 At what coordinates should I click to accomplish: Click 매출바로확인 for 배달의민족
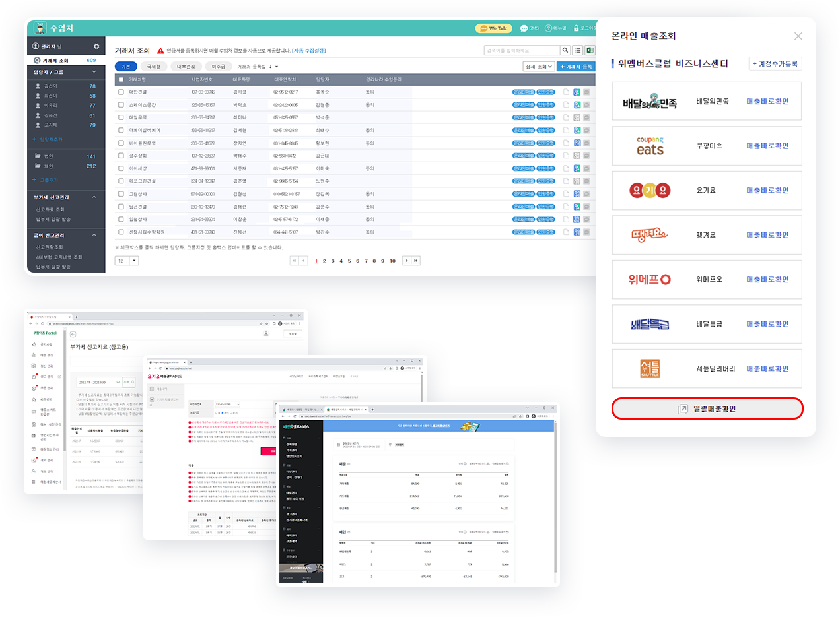[767, 102]
